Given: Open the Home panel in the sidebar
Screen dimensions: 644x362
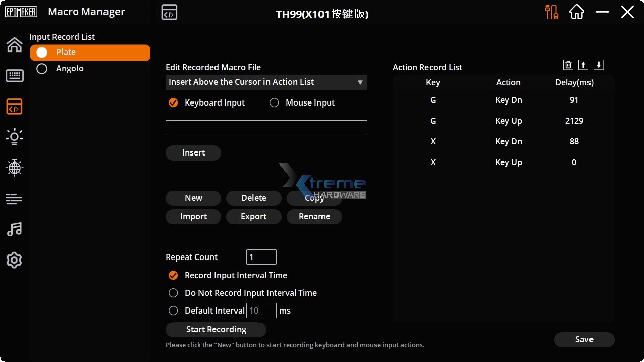Looking at the screenshot, I should coord(14,44).
